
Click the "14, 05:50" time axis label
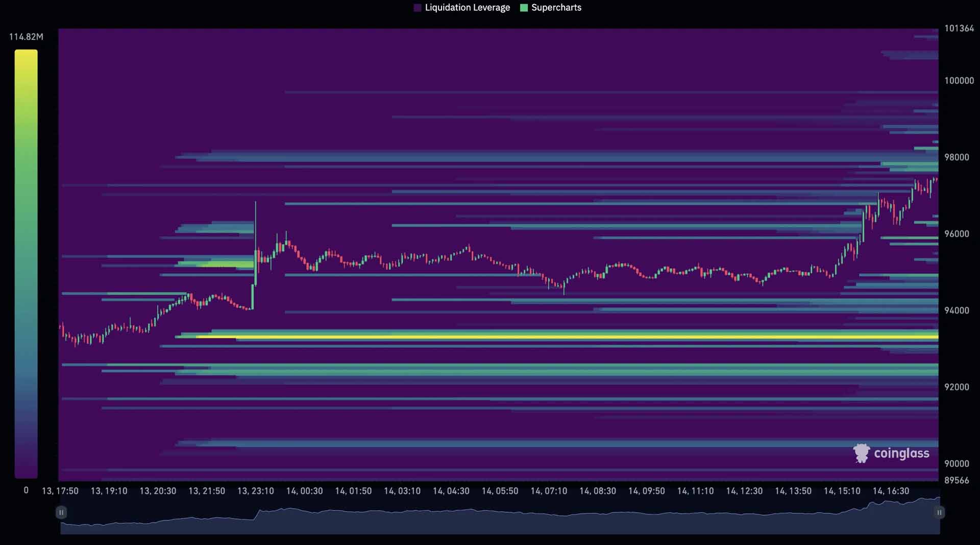[x=500, y=491]
